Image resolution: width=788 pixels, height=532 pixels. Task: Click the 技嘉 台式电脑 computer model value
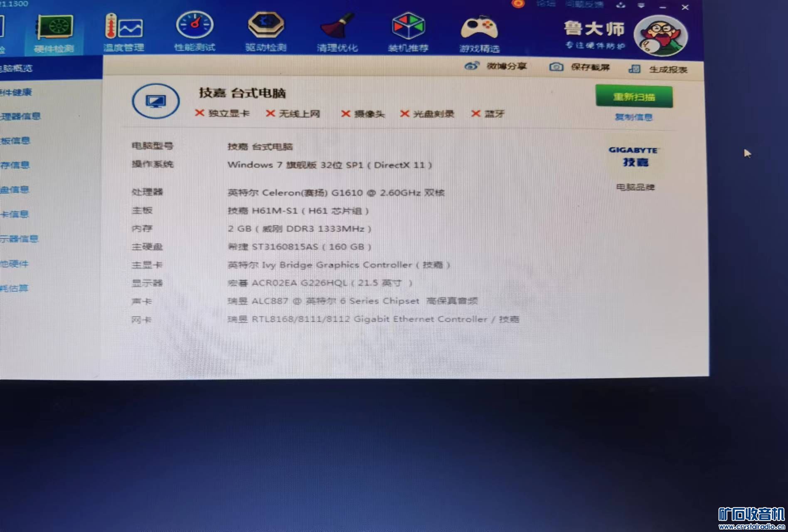pyautogui.click(x=260, y=147)
